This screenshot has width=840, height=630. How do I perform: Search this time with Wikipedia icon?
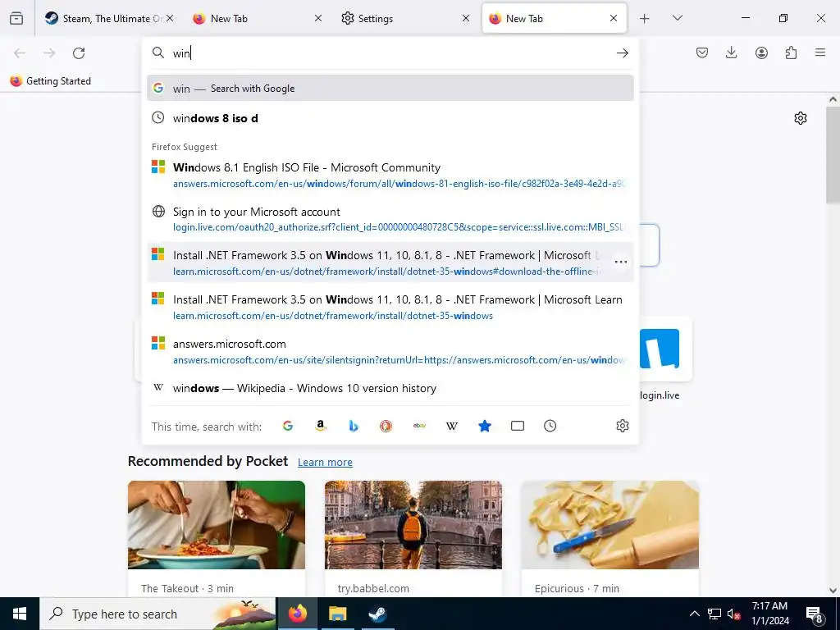[x=452, y=426]
